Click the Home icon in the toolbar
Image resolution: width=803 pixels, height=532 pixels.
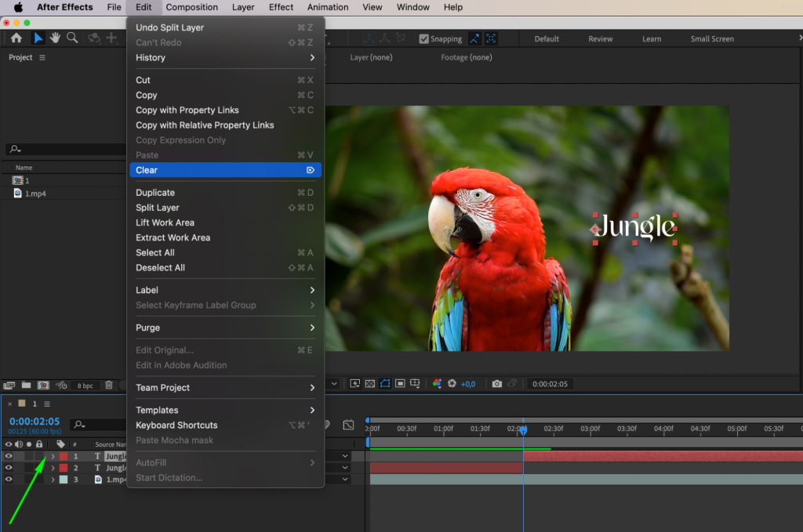point(16,38)
